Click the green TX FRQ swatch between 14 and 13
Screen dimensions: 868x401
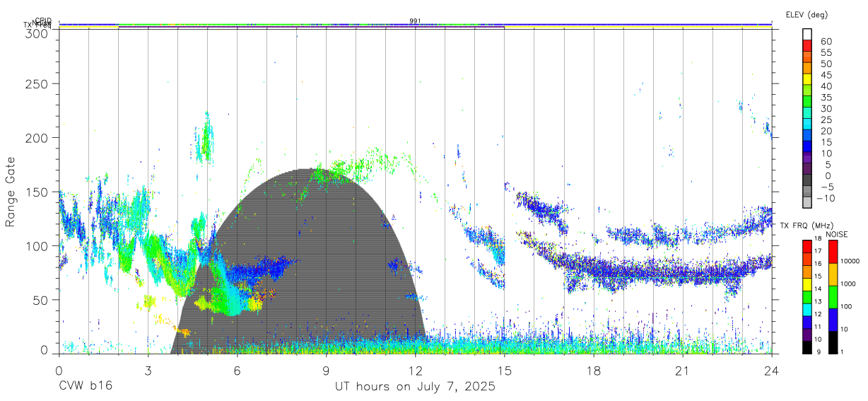coord(807,297)
